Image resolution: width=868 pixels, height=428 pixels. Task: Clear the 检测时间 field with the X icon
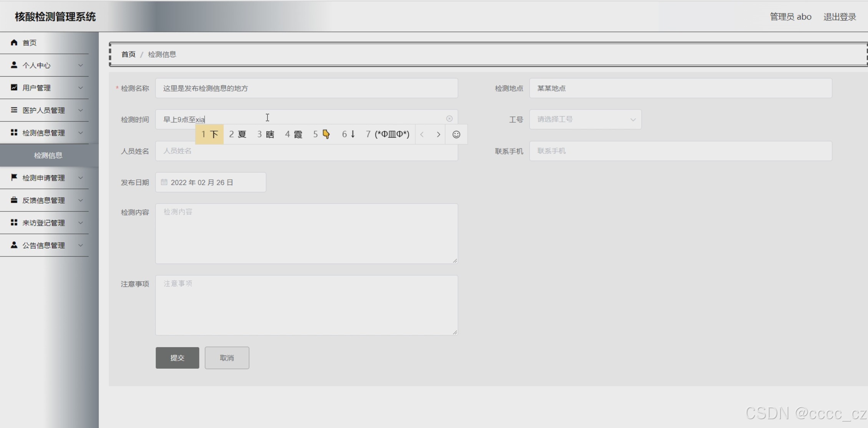(x=449, y=119)
